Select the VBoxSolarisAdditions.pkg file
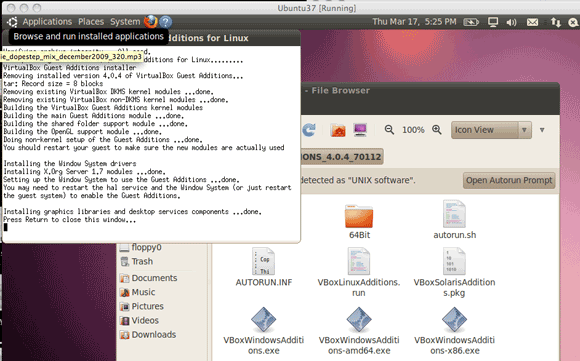The image size is (580, 361). (x=454, y=272)
